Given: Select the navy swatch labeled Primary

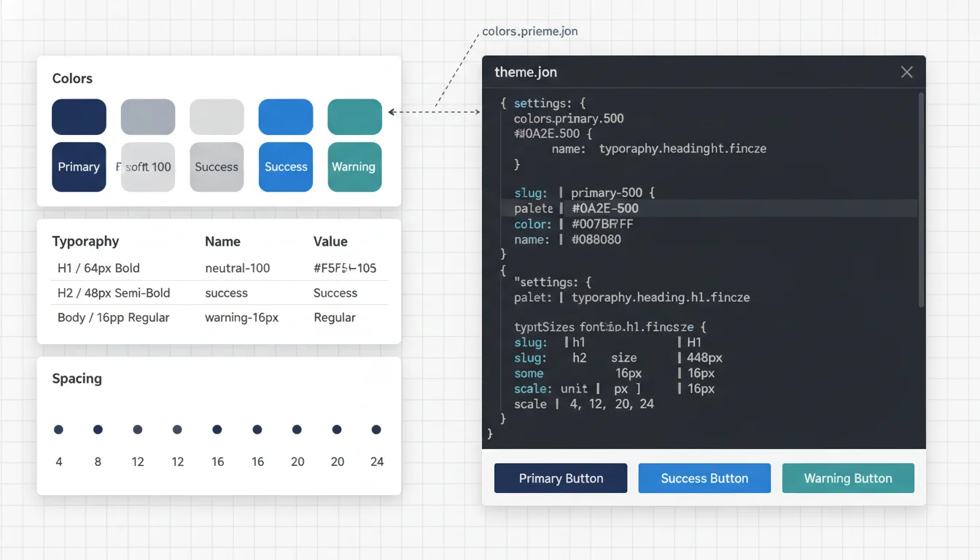Looking at the screenshot, I should click(79, 167).
